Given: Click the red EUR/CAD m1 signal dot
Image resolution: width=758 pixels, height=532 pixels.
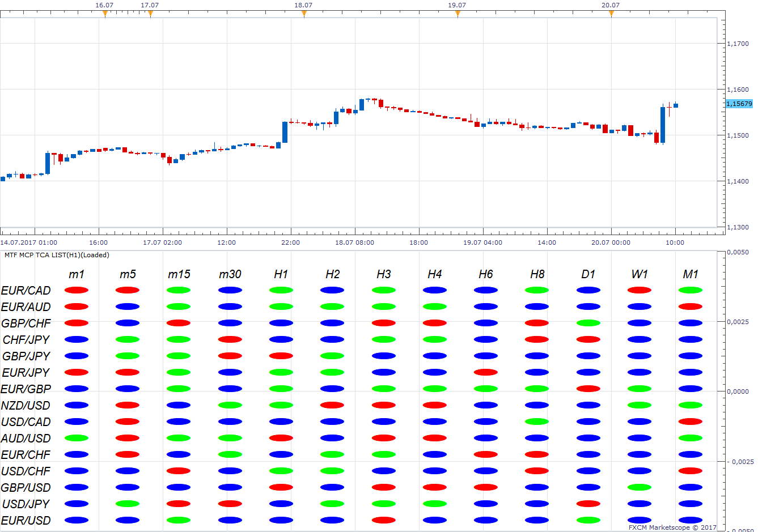Looking at the screenshot, I should (x=77, y=290).
